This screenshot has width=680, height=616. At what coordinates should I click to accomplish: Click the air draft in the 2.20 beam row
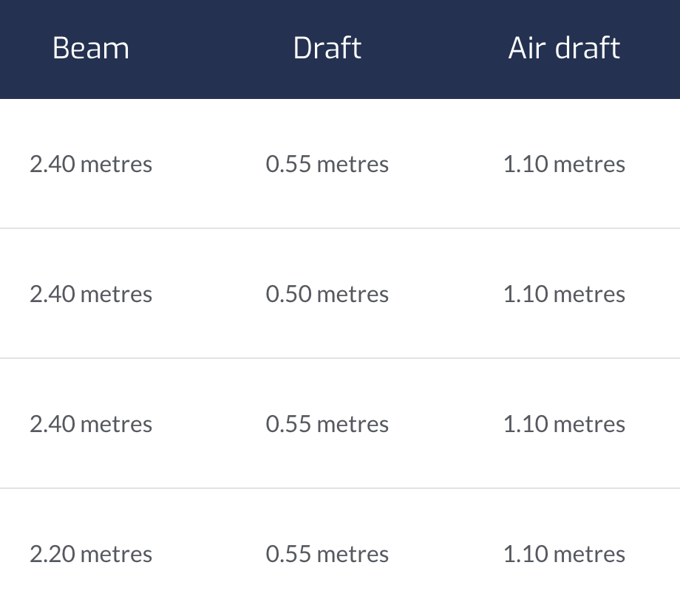pos(564,554)
